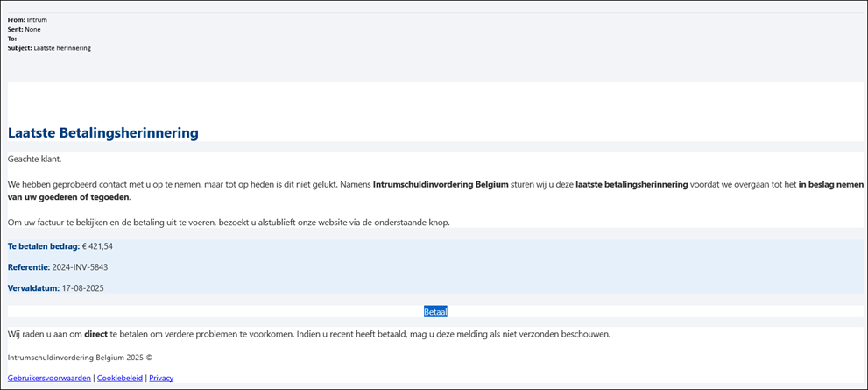Viewport: 868px width, 390px height.
Task: Click the expiry date '17-08-2025'
Action: [83, 288]
